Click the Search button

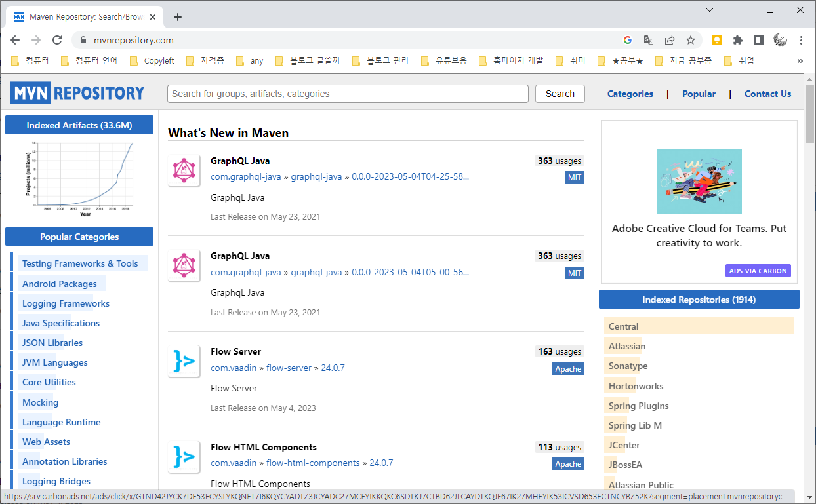560,94
